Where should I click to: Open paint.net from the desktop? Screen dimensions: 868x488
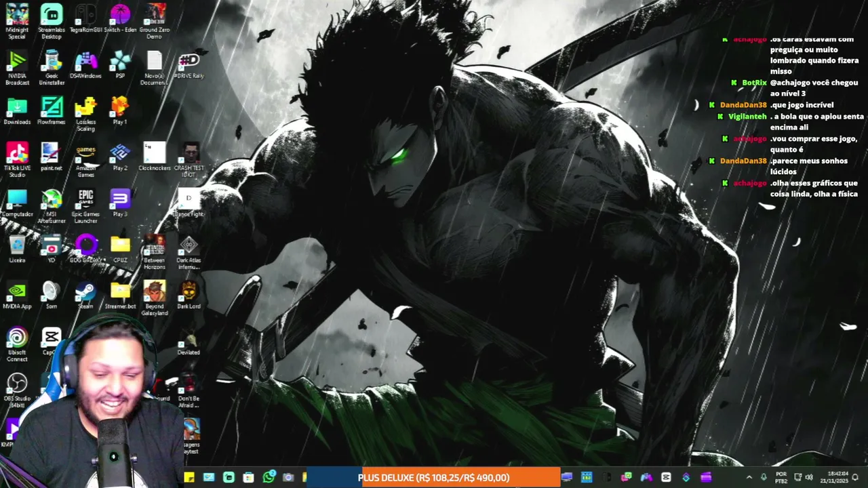coord(52,157)
